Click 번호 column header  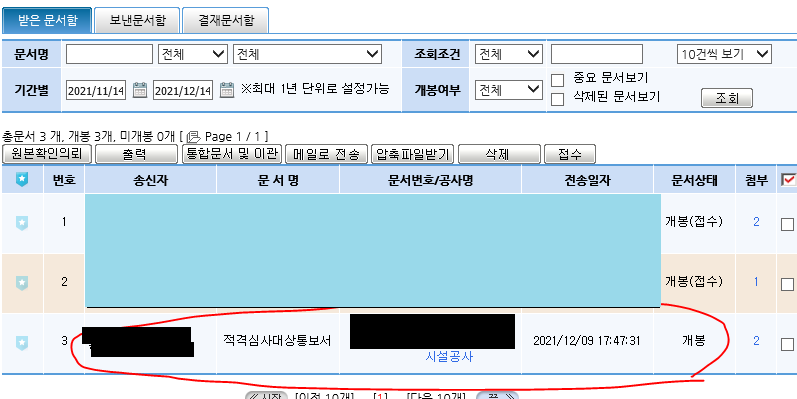click(x=64, y=179)
